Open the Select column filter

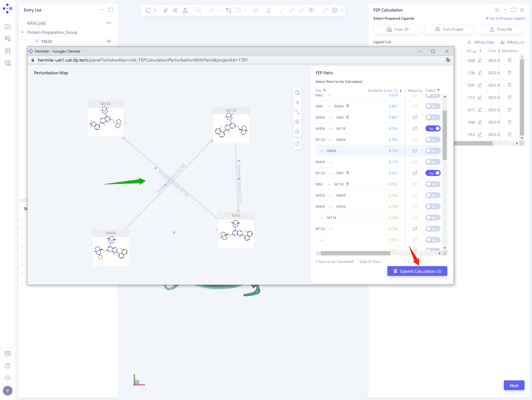click(x=438, y=91)
